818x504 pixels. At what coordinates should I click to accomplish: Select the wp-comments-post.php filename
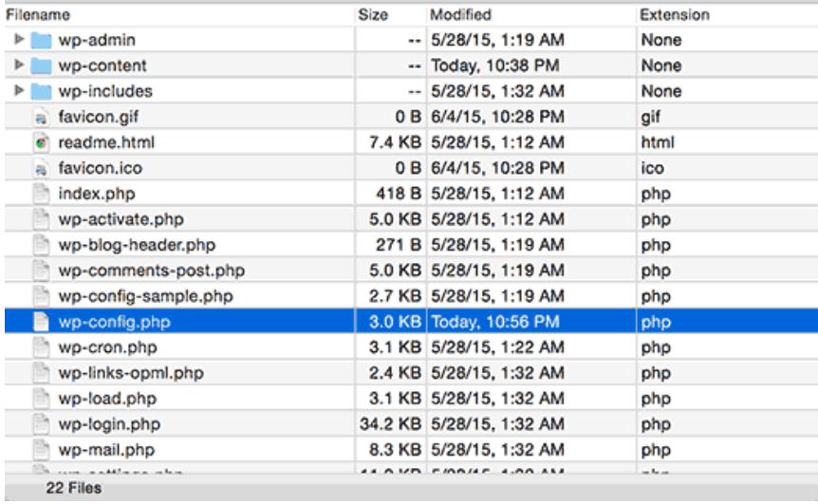coord(151,271)
